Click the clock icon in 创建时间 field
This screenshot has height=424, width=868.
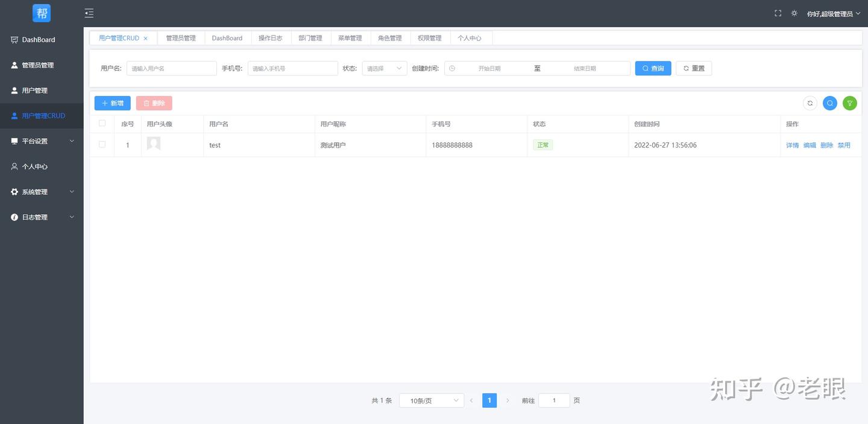tap(452, 68)
